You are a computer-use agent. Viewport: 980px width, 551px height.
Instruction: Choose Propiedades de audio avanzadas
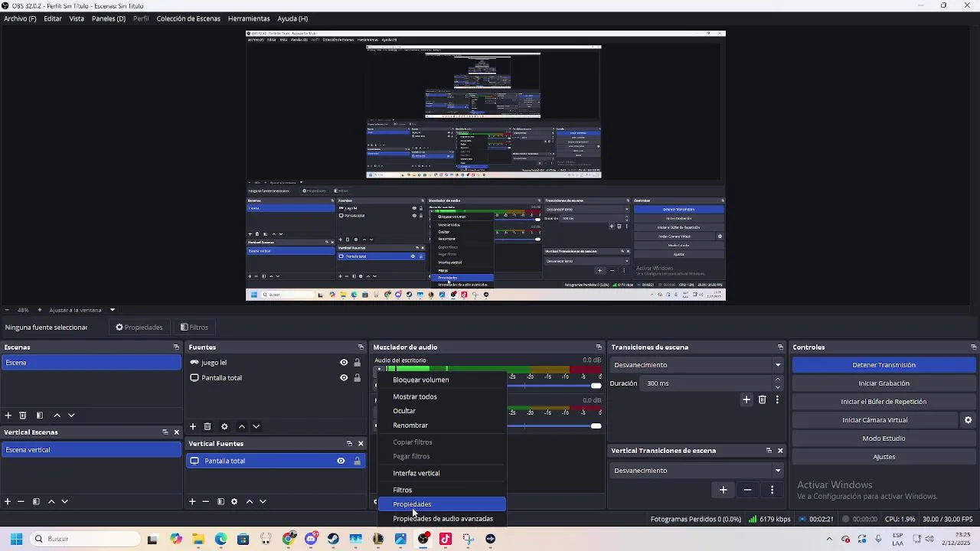tap(443, 519)
